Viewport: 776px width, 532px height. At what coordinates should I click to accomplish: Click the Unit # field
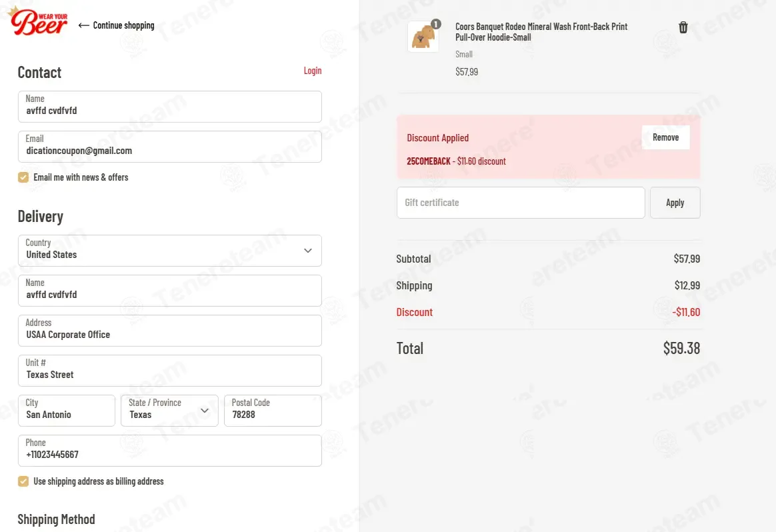[170, 371]
